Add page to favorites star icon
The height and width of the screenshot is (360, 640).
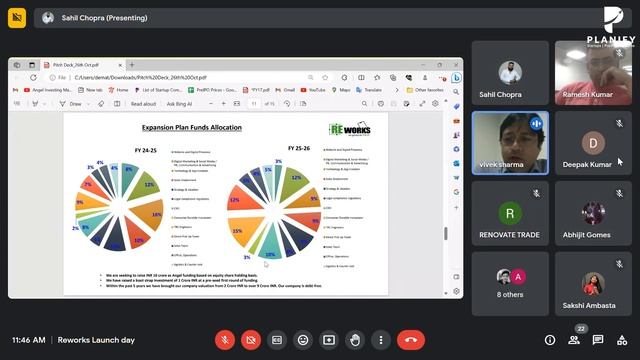pyautogui.click(x=325, y=77)
